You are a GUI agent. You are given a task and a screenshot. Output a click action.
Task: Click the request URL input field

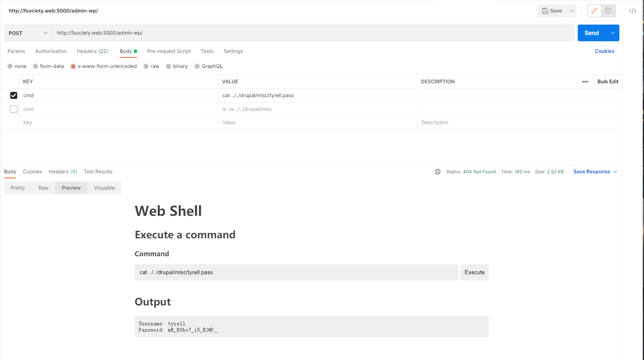(x=313, y=33)
